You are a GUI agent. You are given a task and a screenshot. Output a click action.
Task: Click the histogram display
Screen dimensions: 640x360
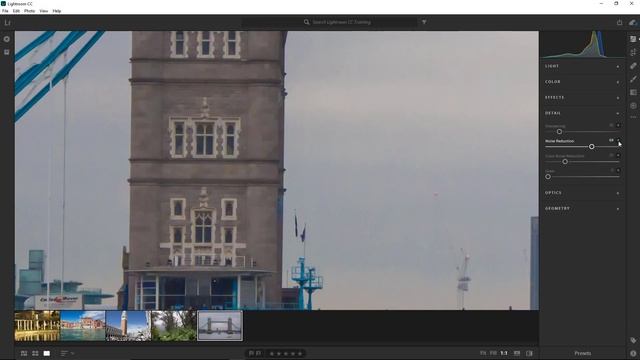(582, 44)
